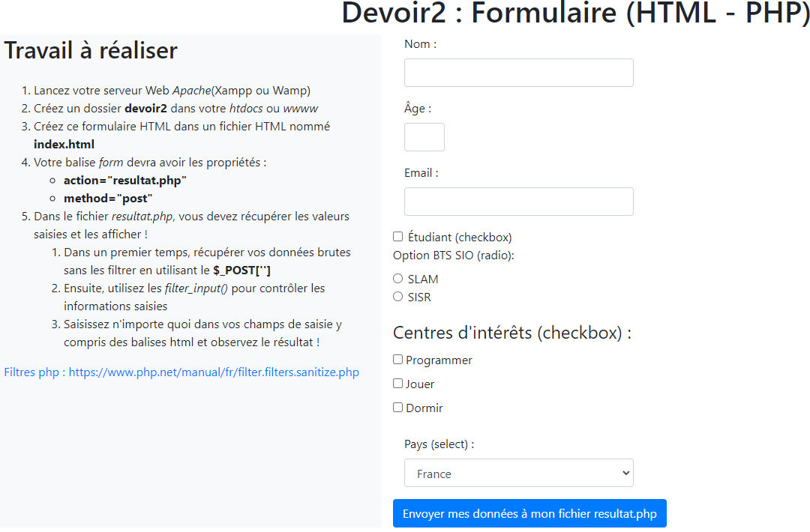Click the empty Âge field
810x532 pixels.
[424, 136]
